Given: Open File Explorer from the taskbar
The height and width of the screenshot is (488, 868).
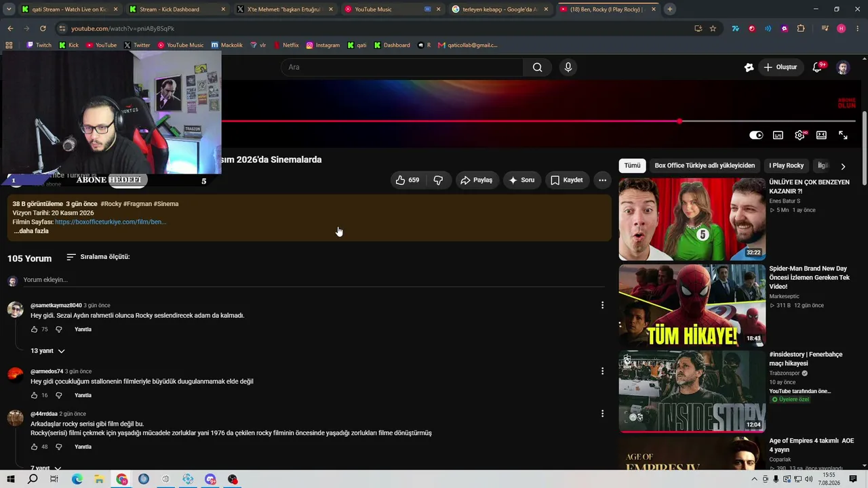Looking at the screenshot, I should coord(99,479).
